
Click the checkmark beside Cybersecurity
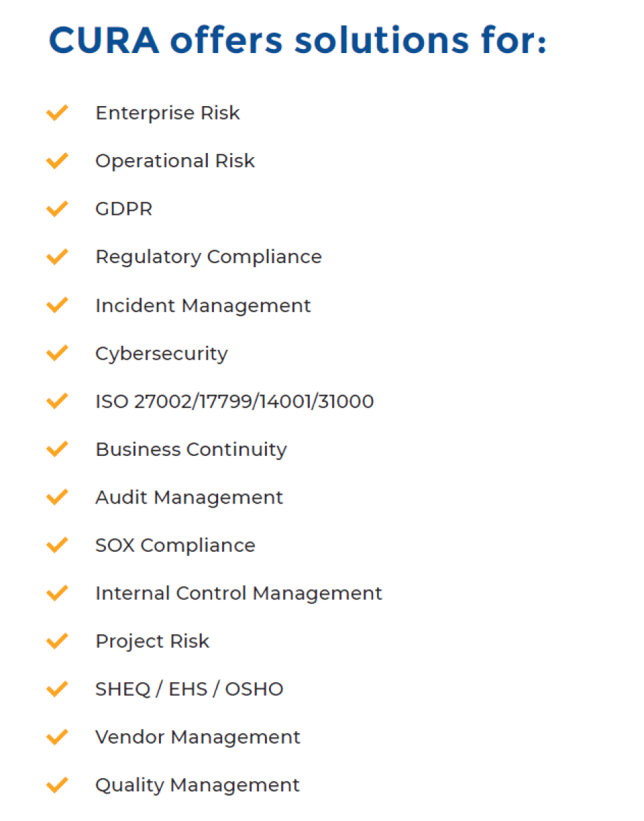coord(58,353)
